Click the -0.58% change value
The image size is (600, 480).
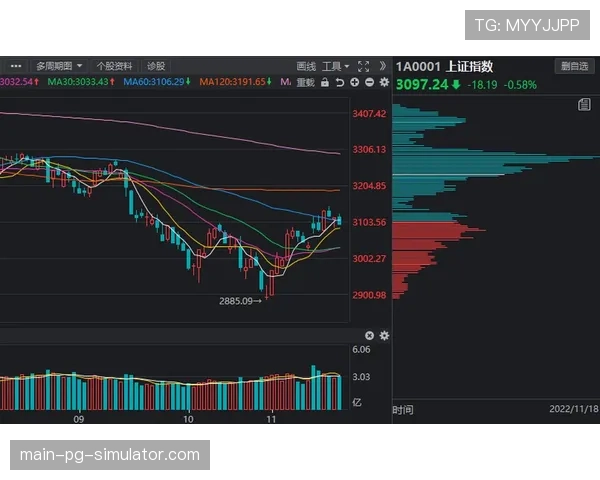coord(520,85)
